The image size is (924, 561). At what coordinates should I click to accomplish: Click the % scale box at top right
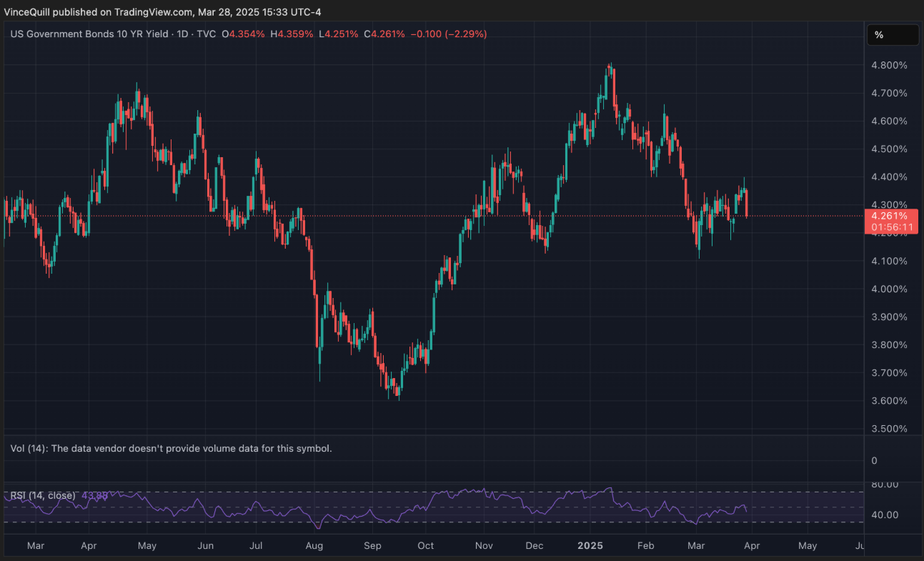893,35
